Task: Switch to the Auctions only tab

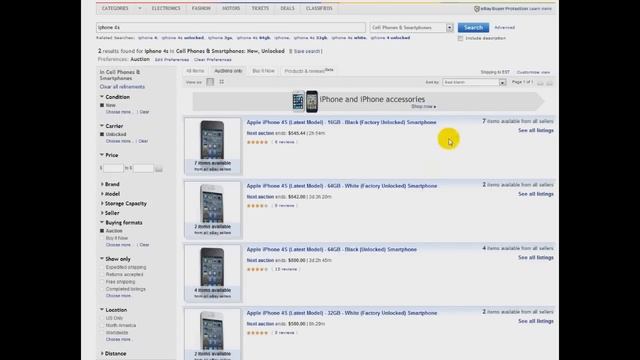Action: coord(228,71)
